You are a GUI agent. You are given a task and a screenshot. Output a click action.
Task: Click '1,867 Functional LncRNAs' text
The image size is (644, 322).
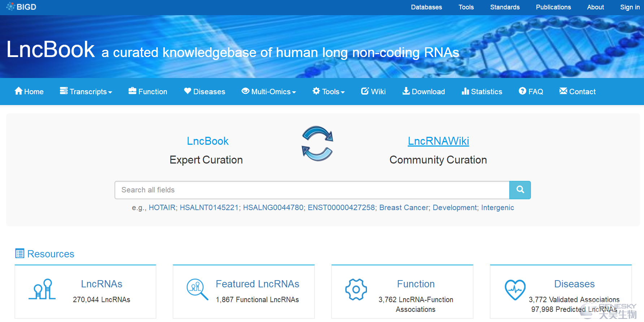click(258, 300)
